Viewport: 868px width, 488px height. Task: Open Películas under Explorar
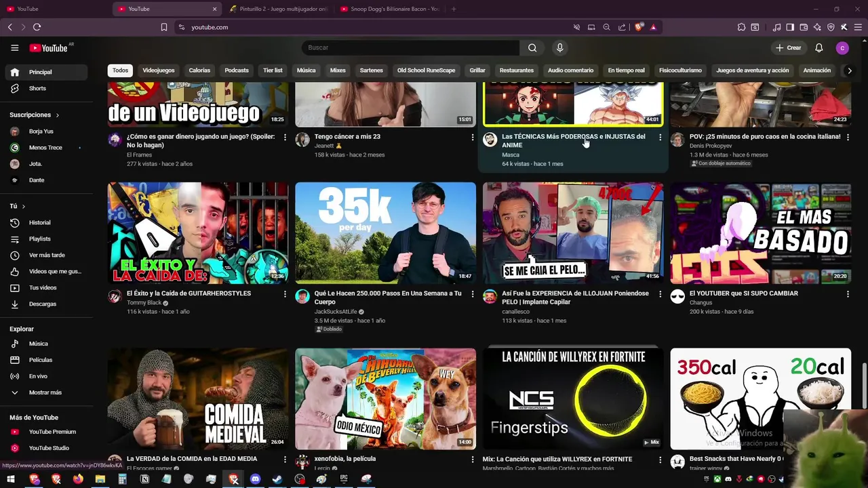pyautogui.click(x=46, y=360)
